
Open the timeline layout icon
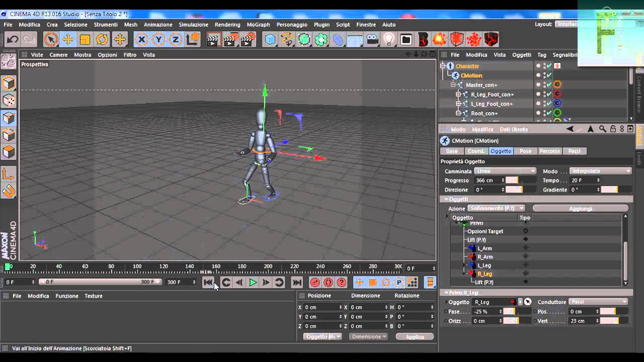point(430,283)
